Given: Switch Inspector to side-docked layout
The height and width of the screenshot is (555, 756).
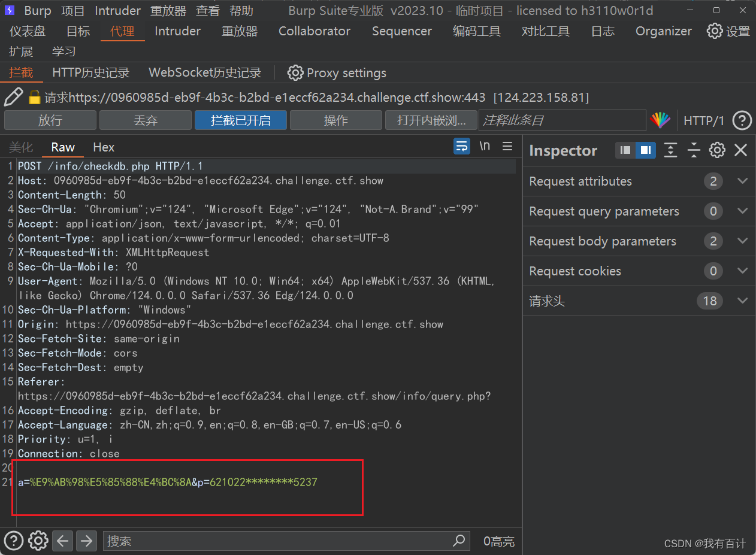Looking at the screenshot, I should (x=646, y=150).
